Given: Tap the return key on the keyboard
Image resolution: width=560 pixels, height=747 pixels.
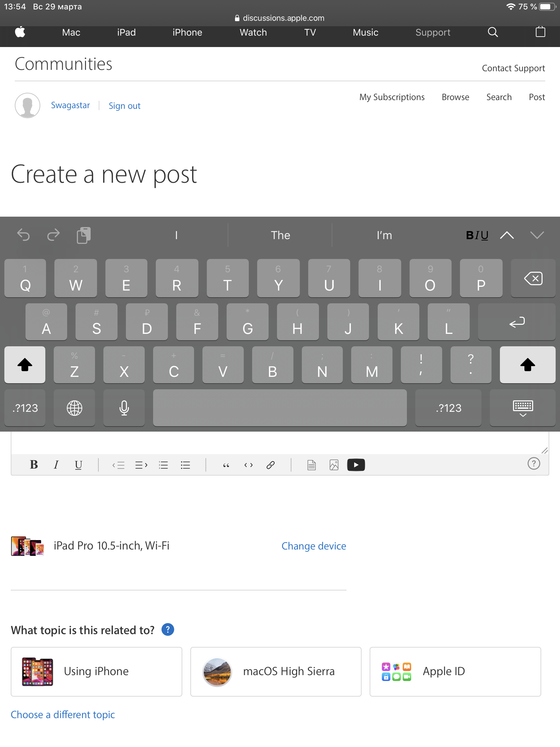Looking at the screenshot, I should pyautogui.click(x=516, y=322).
